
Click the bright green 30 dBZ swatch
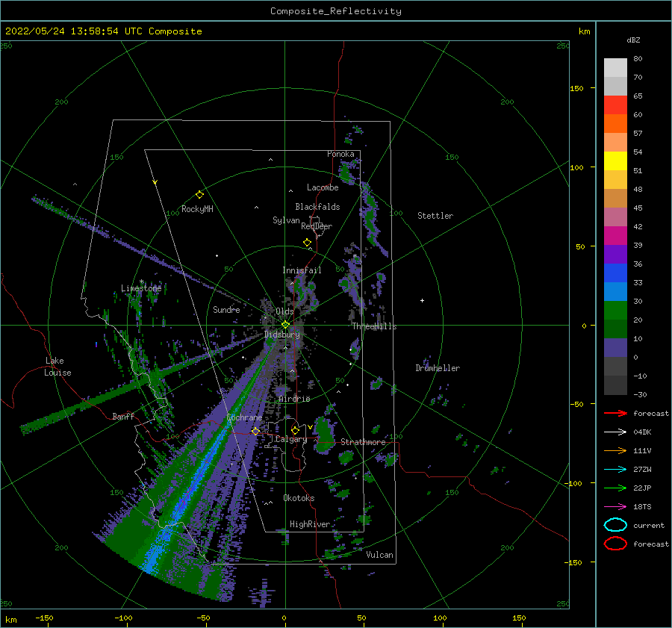(615, 311)
